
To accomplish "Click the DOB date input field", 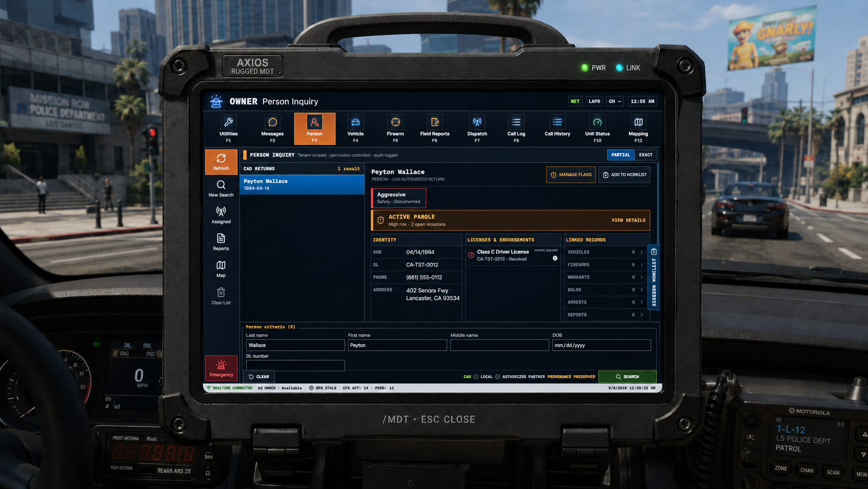I will [601, 345].
